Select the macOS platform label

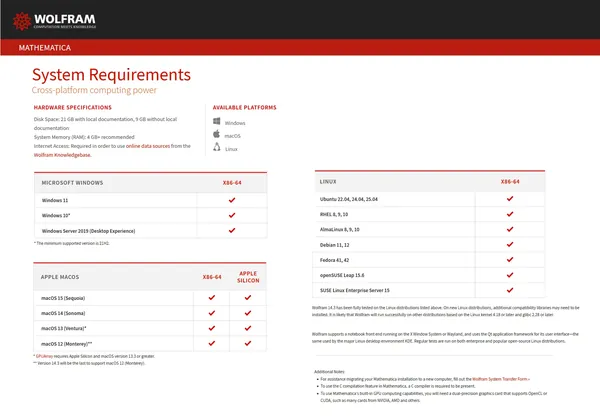coord(233,136)
